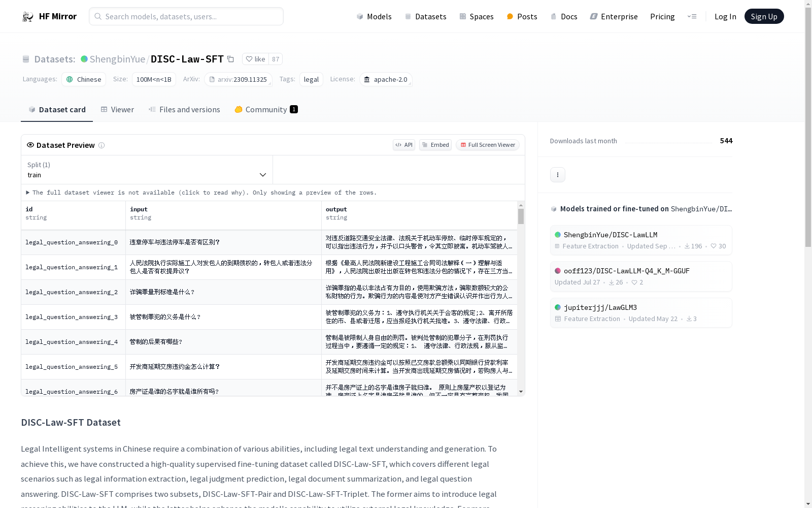Click the HF Mirror logo icon
The image size is (812, 508).
coord(28,17)
